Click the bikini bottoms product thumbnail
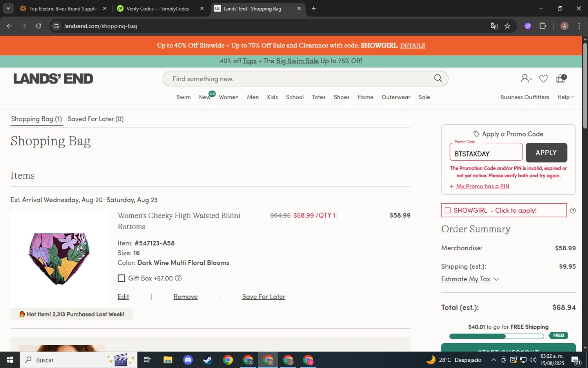Screen dimensions: 588x368 (x=59, y=259)
